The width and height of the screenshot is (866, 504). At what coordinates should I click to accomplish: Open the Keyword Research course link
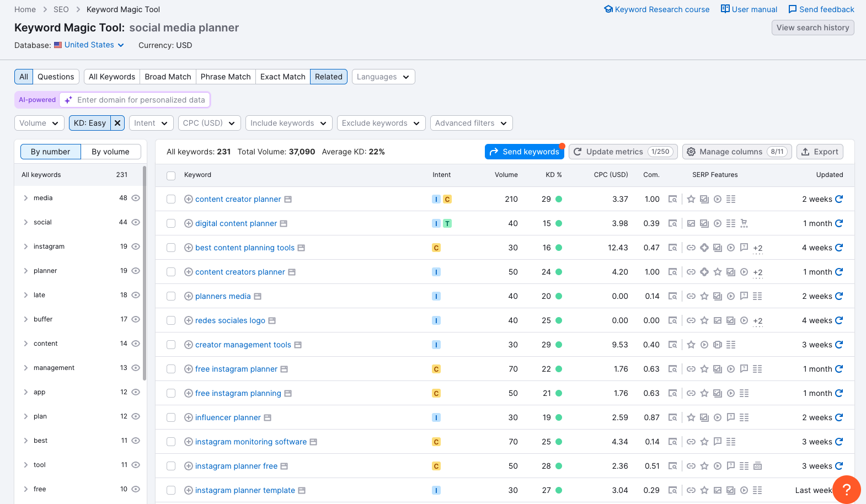657,9
